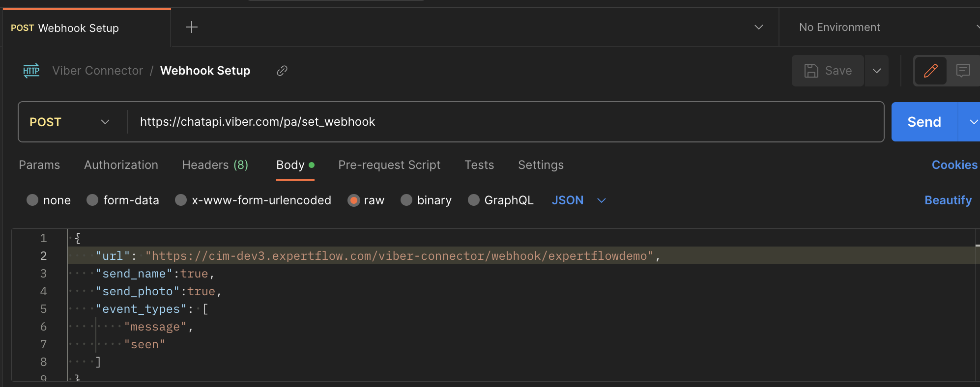Open the POST method dropdown
This screenshot has width=980, height=387.
click(x=69, y=122)
